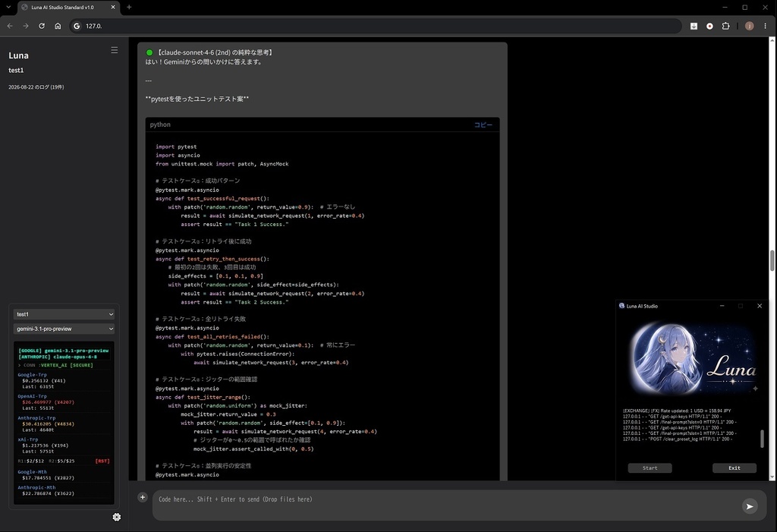The height and width of the screenshot is (532, 777).
Task: Click the 'python' code block language label
Action: (160, 124)
